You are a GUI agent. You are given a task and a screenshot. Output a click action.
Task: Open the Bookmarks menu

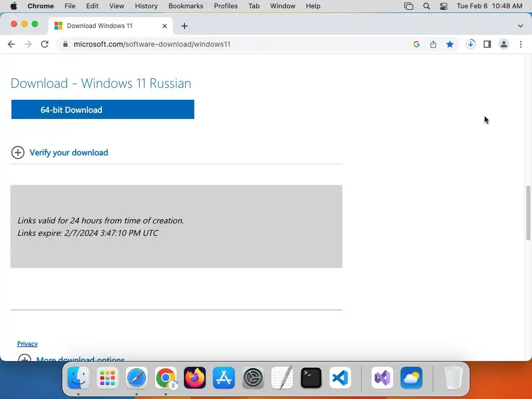click(x=185, y=6)
